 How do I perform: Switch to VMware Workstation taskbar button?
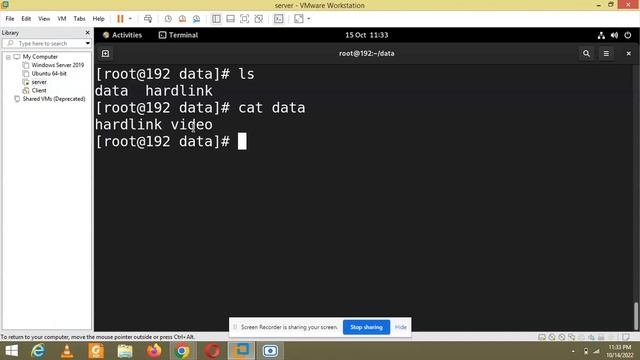[241, 351]
